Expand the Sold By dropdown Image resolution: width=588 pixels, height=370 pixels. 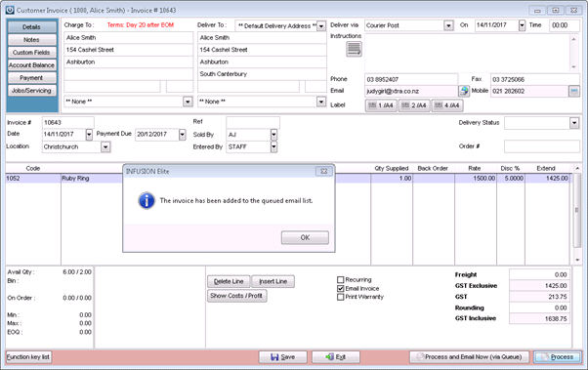[x=273, y=135]
